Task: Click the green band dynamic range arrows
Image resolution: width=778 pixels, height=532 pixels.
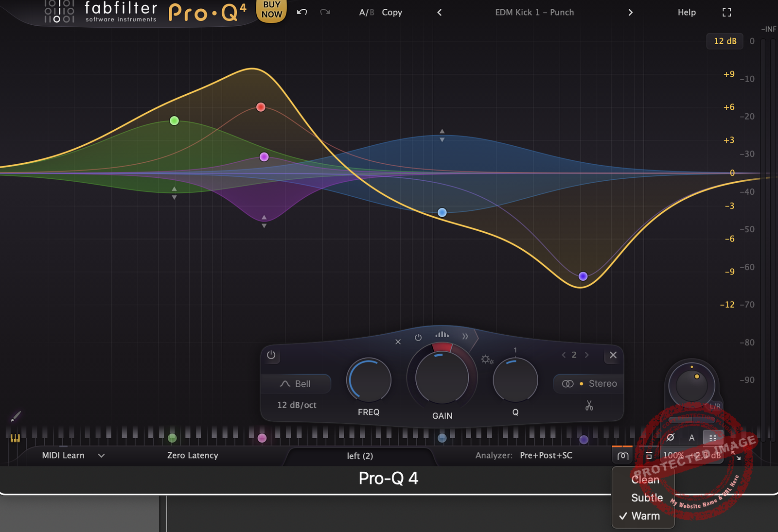Action: point(174,193)
